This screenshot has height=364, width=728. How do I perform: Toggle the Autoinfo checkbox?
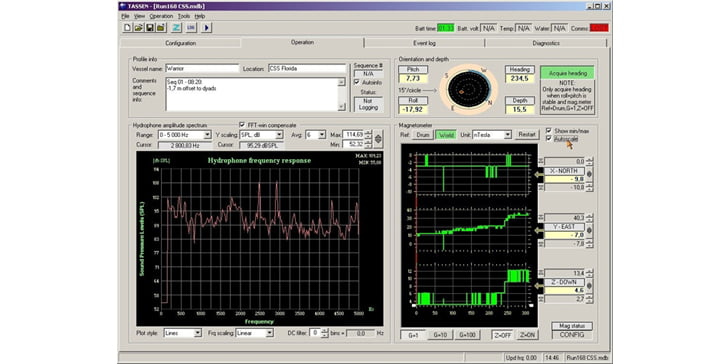pyautogui.click(x=357, y=82)
